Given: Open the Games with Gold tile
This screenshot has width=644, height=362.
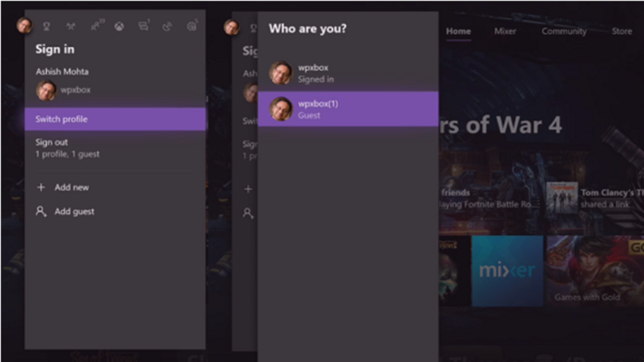Looking at the screenshot, I should (595, 271).
